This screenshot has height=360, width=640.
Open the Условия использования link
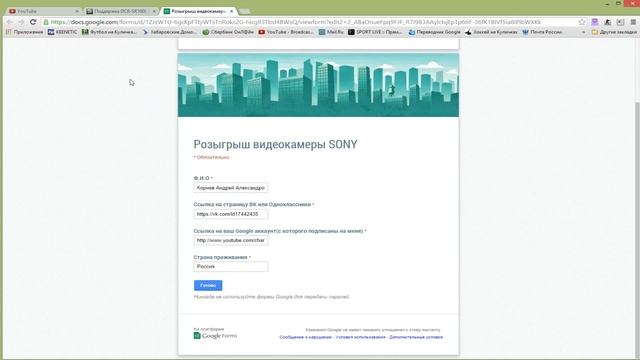point(360,337)
